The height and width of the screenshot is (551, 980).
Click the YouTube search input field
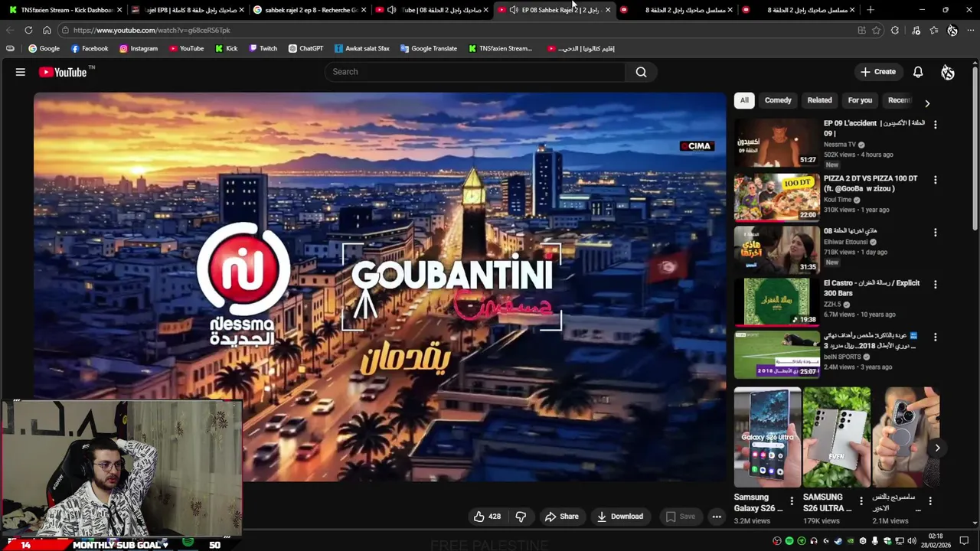click(475, 72)
